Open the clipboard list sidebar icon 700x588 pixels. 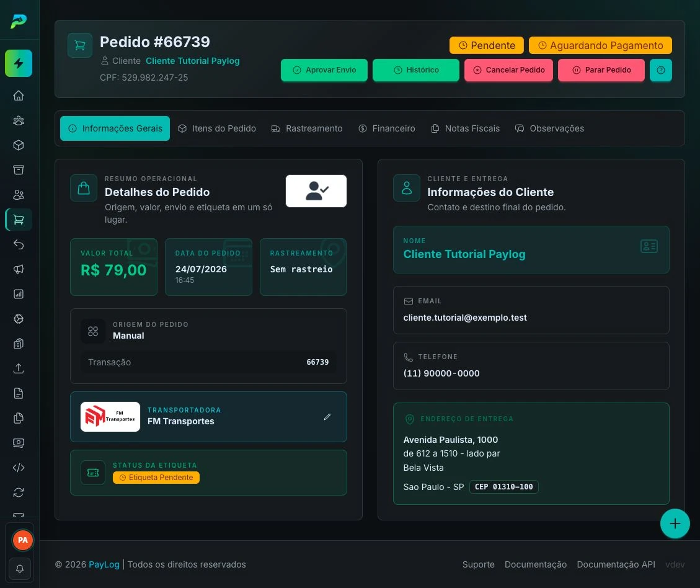point(19,344)
